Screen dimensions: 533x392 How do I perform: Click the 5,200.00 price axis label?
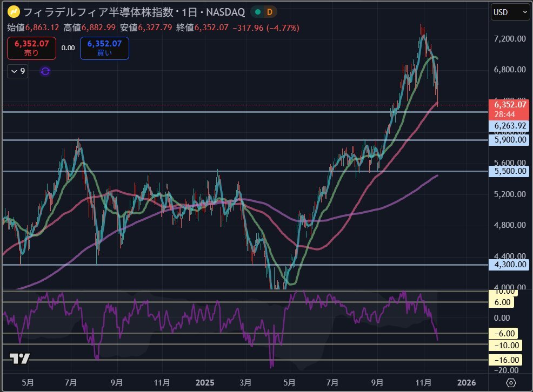(x=510, y=194)
